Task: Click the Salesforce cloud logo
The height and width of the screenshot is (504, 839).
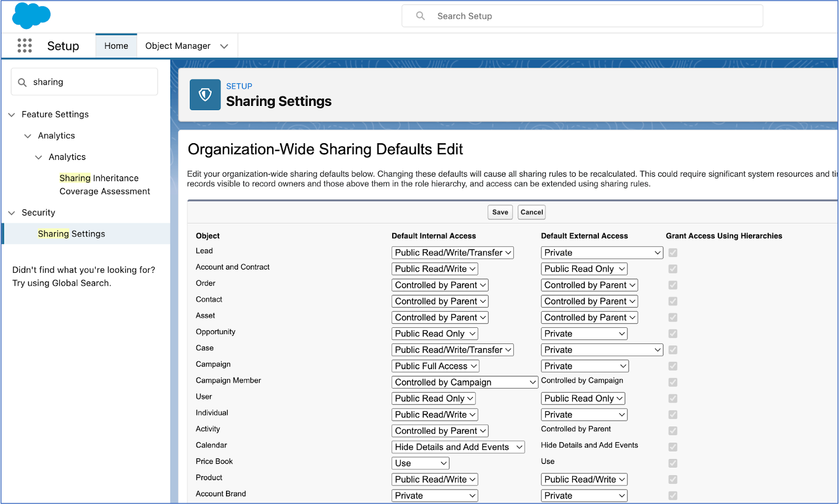Action: click(30, 16)
